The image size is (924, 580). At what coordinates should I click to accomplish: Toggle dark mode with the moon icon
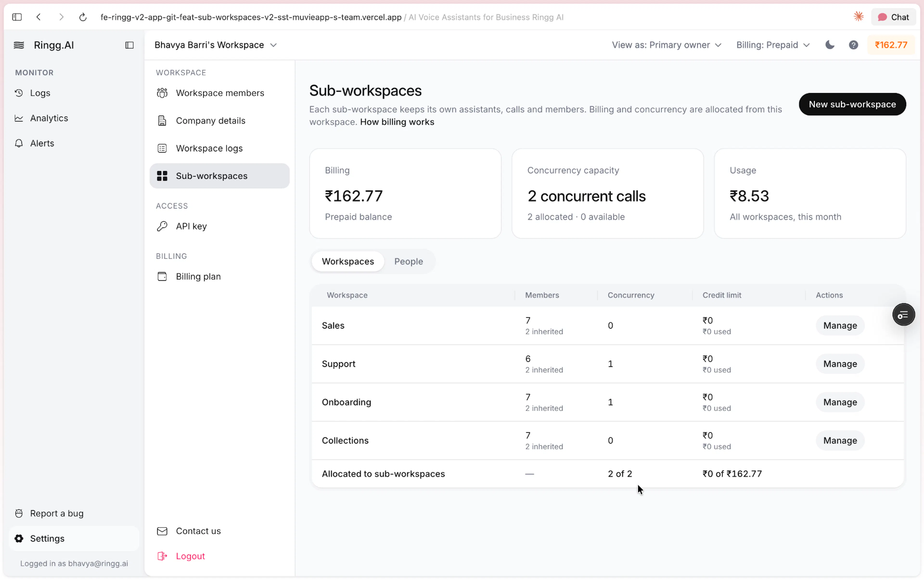click(x=830, y=45)
